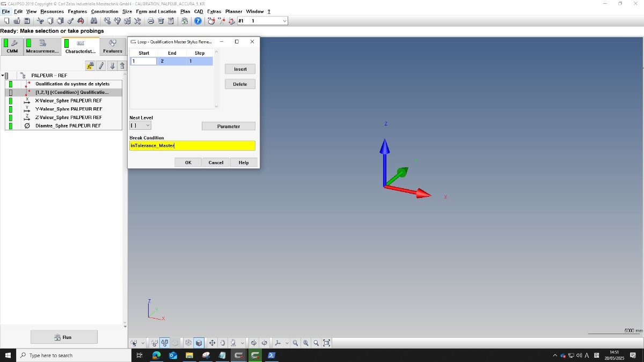Open the Construction menu
644x362 pixels.
pyautogui.click(x=105, y=11)
